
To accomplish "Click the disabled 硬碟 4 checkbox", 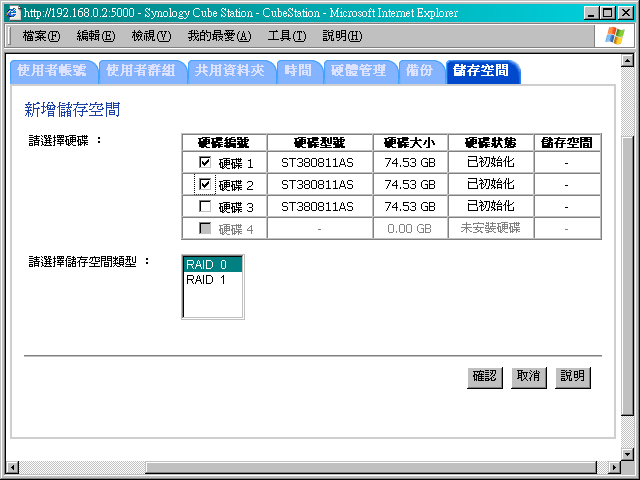I will 205,229.
